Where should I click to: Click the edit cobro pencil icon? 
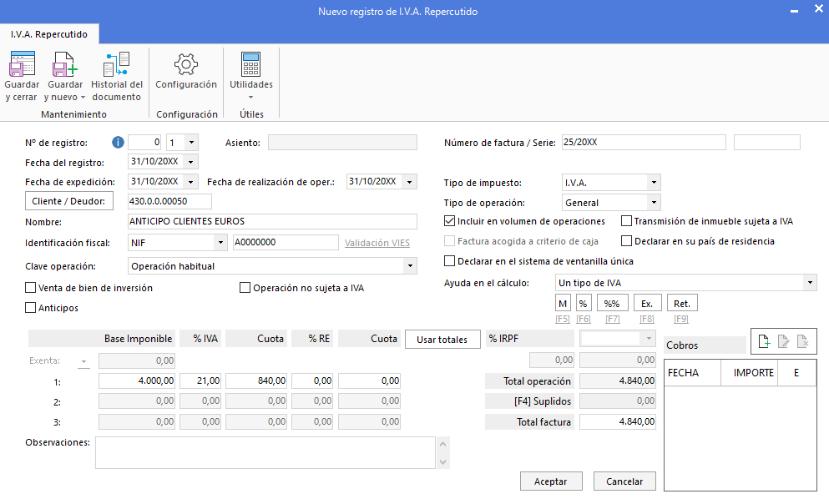click(784, 342)
